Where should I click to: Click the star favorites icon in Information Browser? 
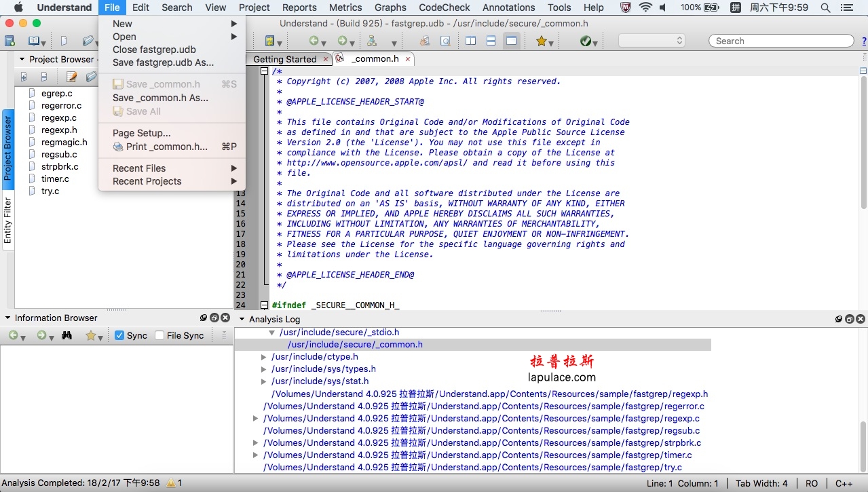pyautogui.click(x=91, y=335)
